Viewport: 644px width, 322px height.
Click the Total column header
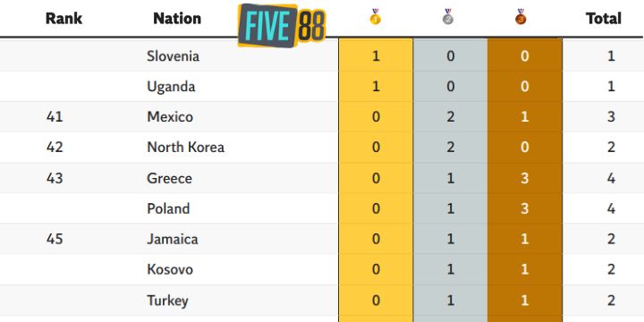(x=604, y=19)
